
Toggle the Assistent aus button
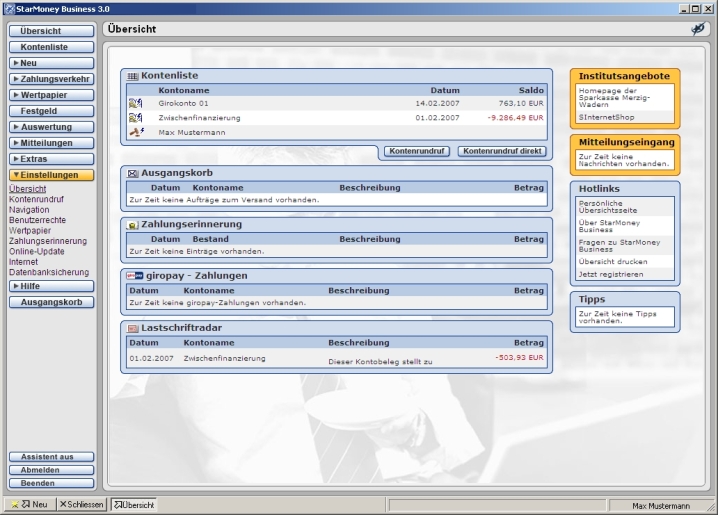coord(52,457)
